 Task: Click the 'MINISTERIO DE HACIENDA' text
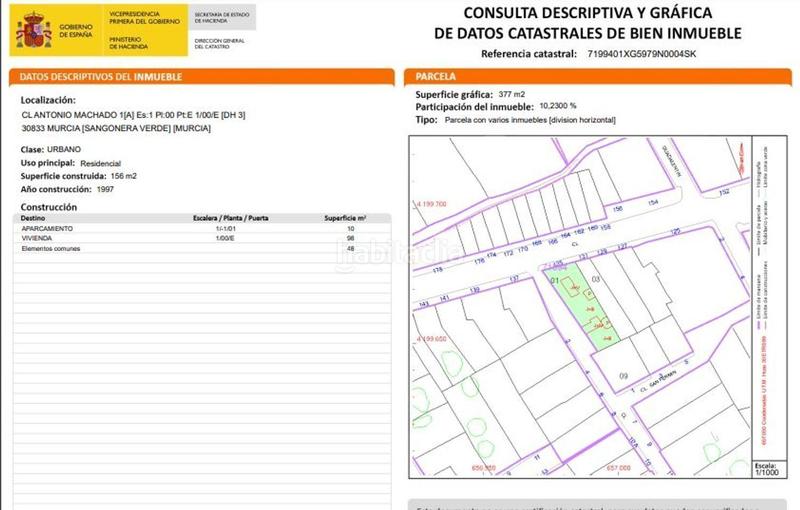pos(129,43)
